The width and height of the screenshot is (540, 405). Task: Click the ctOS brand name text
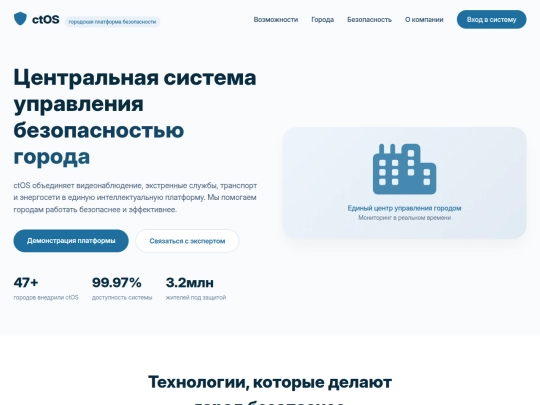[45, 20]
